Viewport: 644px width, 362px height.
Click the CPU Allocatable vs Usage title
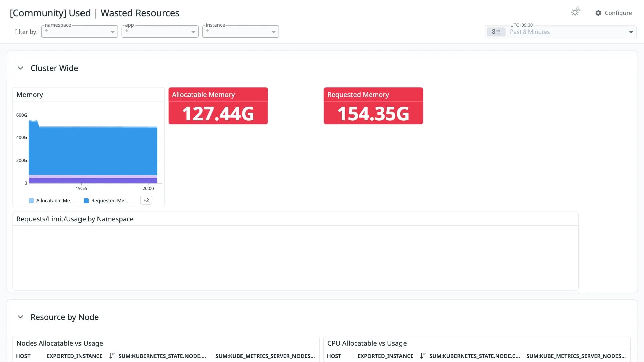(x=367, y=343)
